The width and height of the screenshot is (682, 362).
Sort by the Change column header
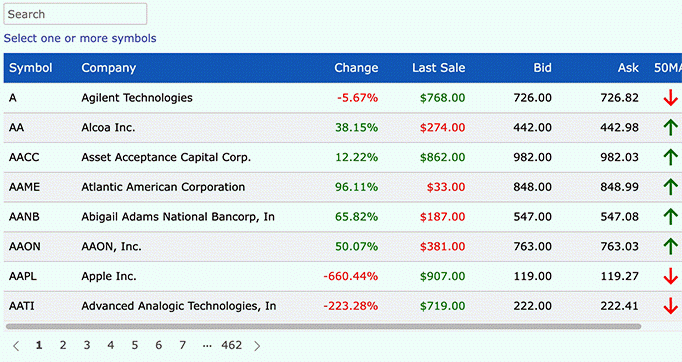(x=356, y=68)
